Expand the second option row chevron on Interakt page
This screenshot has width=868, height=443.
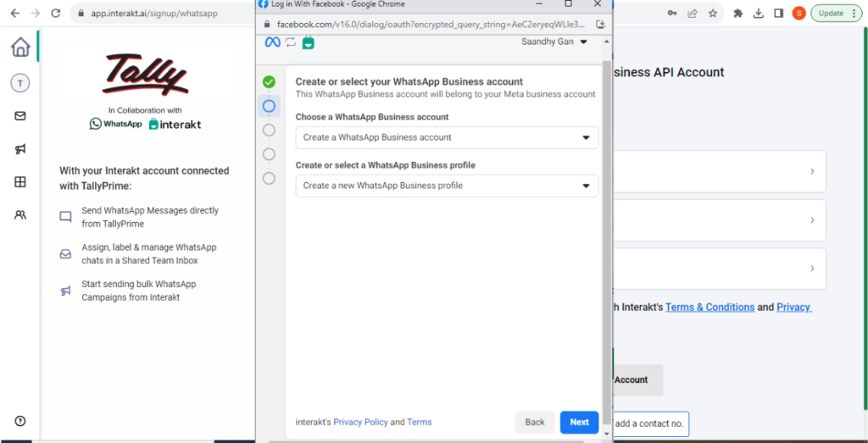tap(812, 220)
